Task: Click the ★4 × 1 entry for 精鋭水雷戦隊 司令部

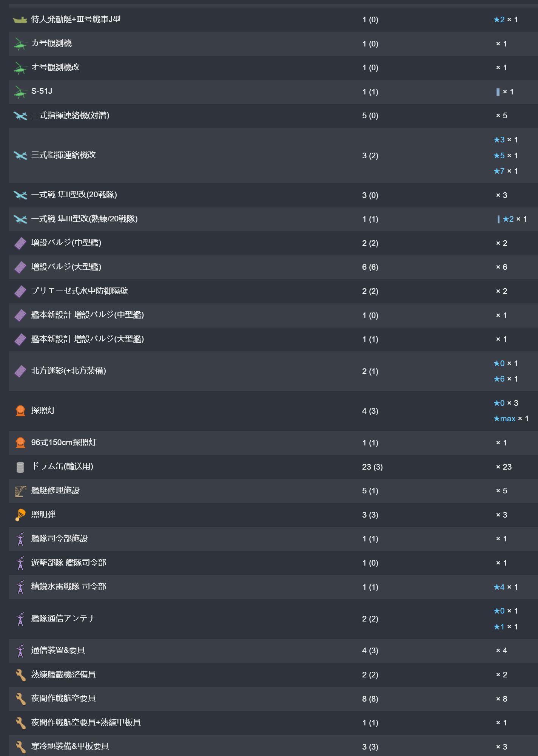Action: [x=506, y=587]
